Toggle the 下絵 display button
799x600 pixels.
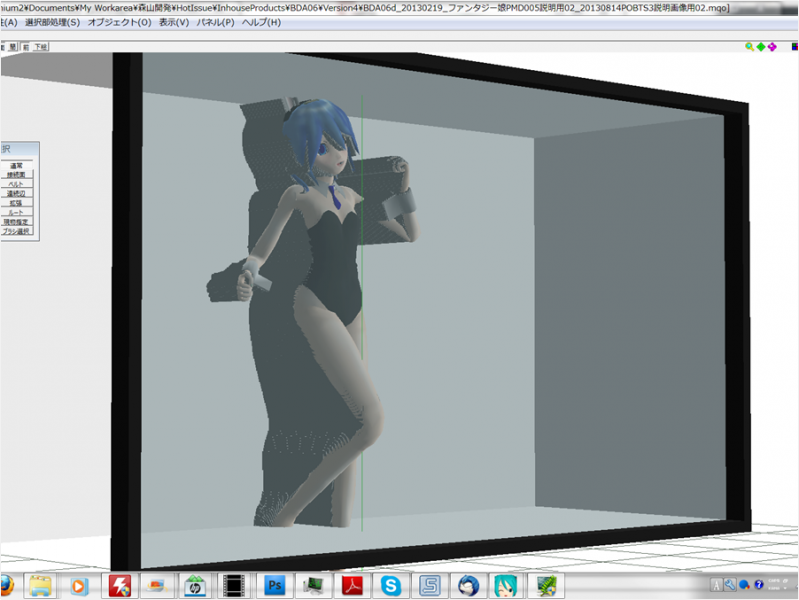(41, 47)
